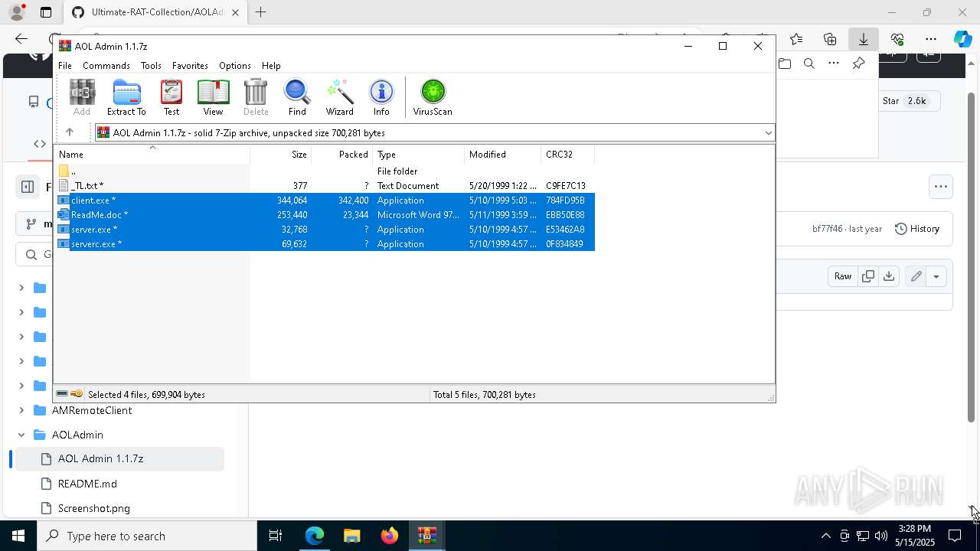
Task: Download raw file icon on GitHub
Action: [x=889, y=276]
